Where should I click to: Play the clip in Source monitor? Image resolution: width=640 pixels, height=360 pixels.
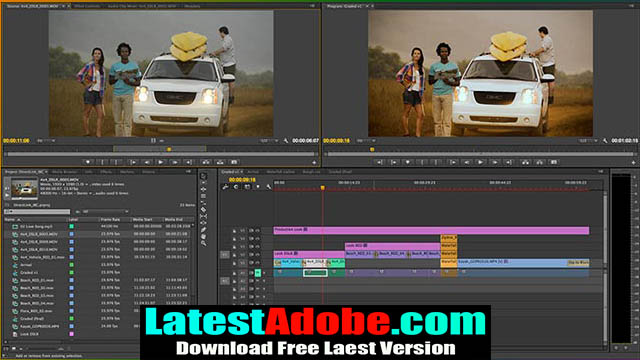tap(161, 162)
